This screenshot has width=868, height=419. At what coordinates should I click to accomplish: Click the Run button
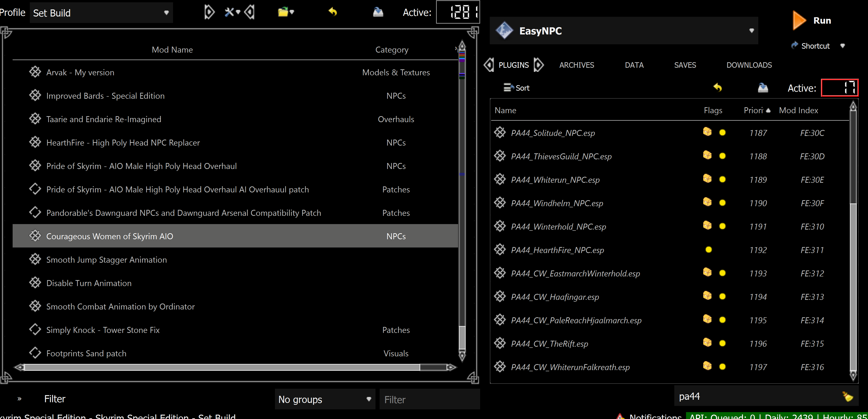click(822, 20)
